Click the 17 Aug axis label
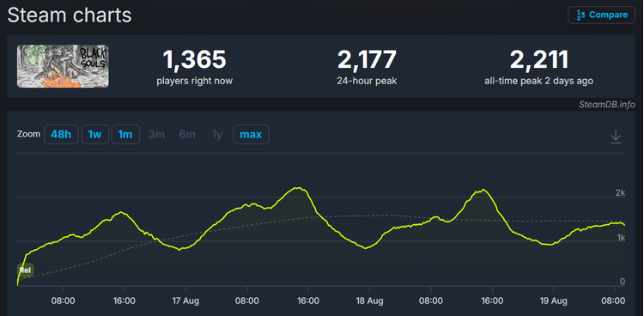The width and height of the screenshot is (644, 316). [x=185, y=301]
